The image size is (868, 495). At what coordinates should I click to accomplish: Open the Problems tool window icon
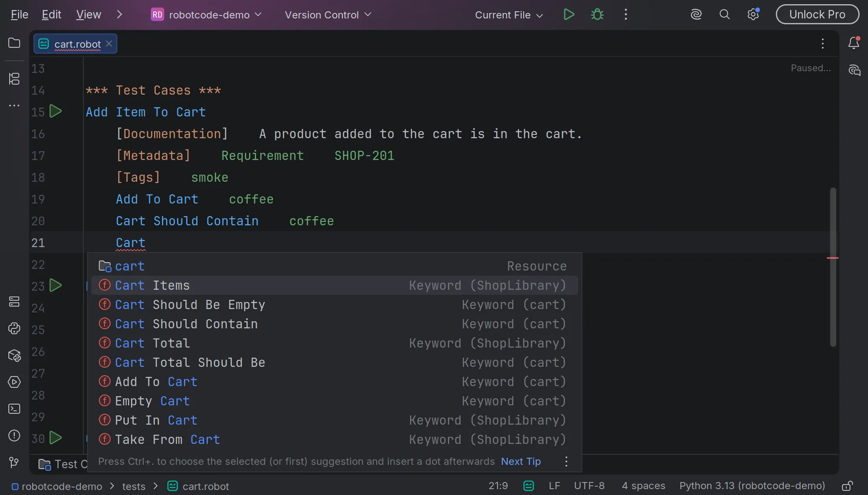click(x=14, y=436)
